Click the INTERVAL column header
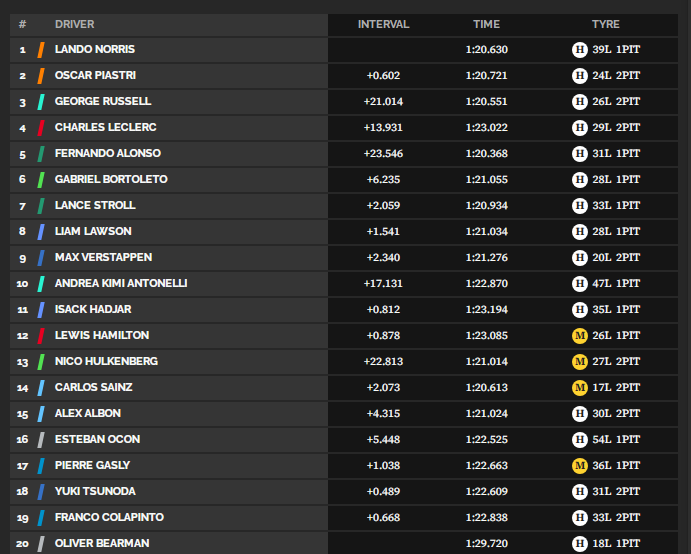Screen dimensions: 691x554 (383, 24)
